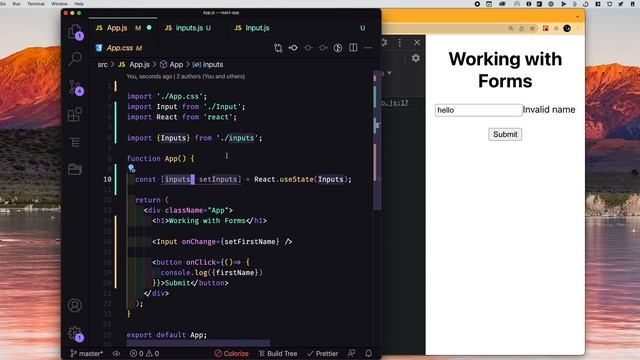Open the Extensions view
Screen dimensions: 640x360
pyautogui.click(x=75, y=115)
